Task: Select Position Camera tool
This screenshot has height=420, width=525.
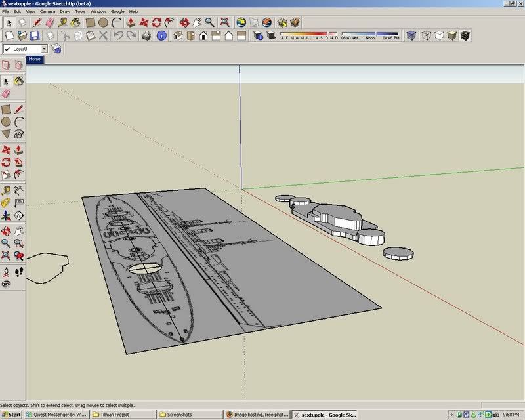Action: click(x=6, y=272)
